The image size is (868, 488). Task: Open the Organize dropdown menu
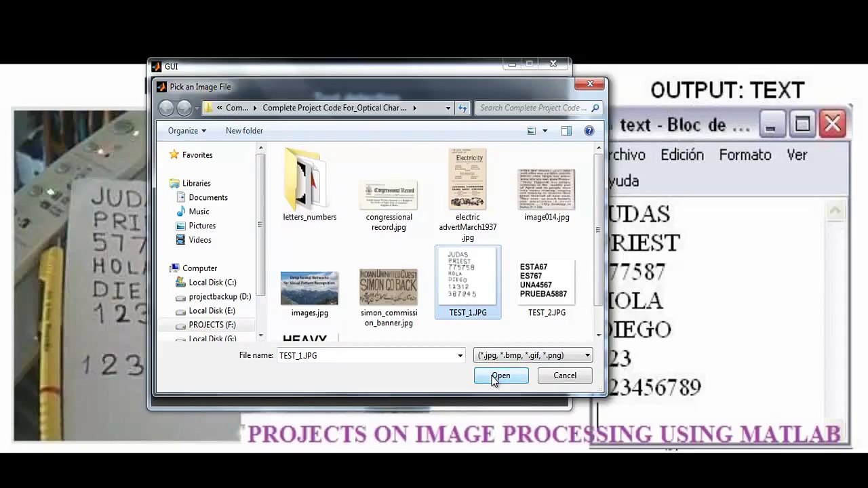187,131
